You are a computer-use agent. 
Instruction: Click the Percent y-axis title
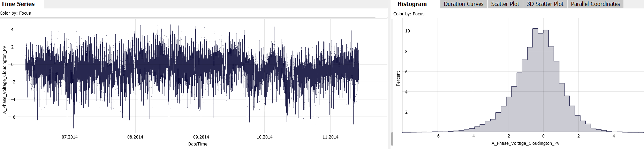pos(398,79)
